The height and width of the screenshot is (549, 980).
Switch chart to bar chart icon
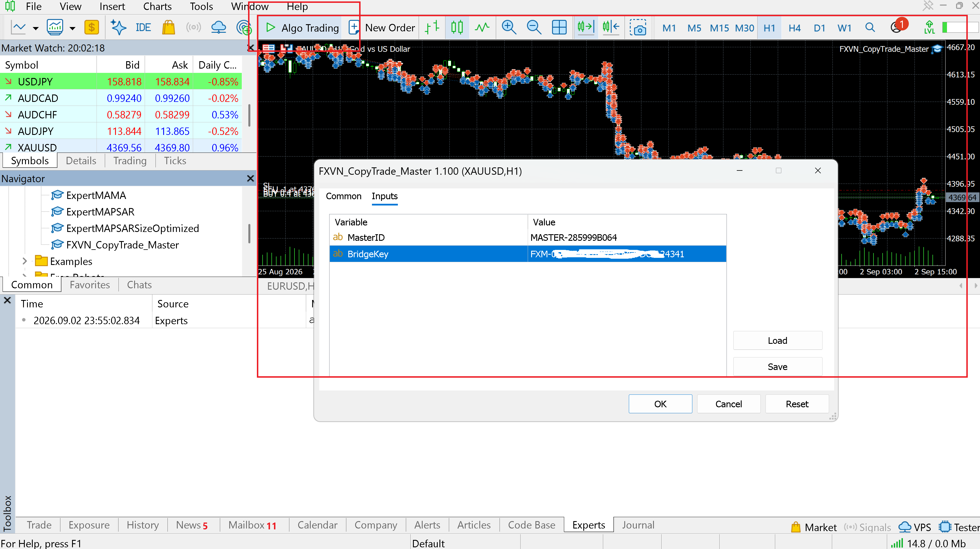(x=432, y=28)
